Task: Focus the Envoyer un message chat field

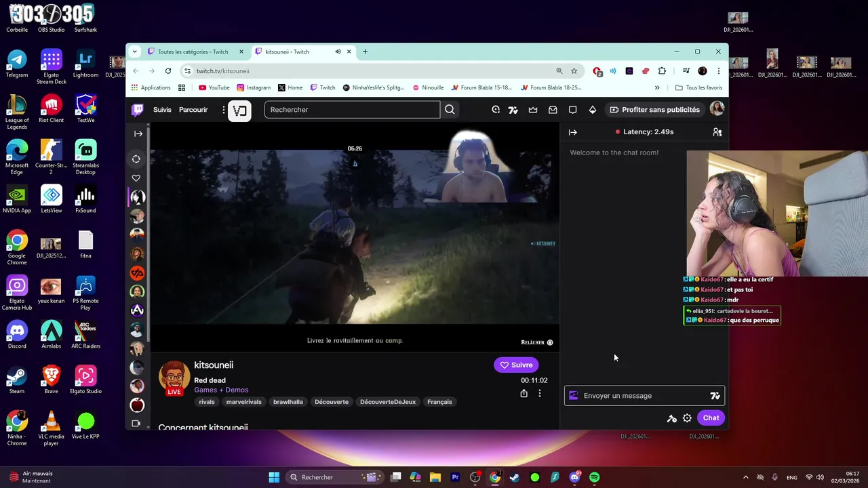Action: click(x=644, y=396)
